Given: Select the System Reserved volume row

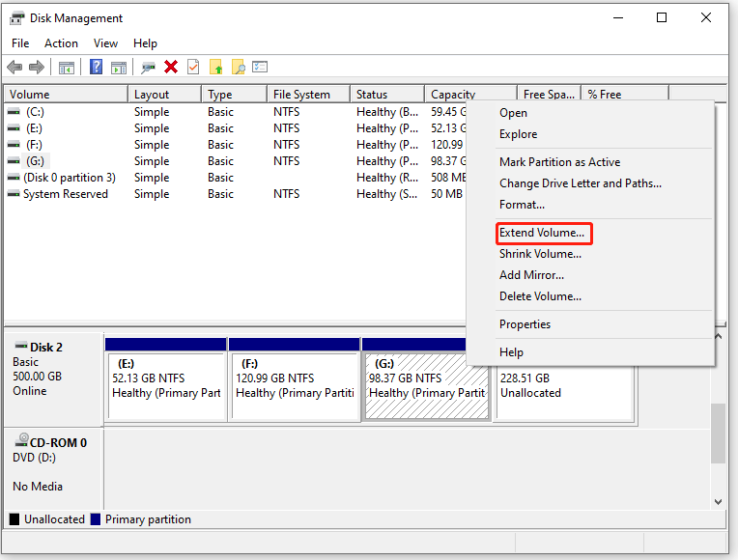Looking at the screenshot, I should 236,194.
